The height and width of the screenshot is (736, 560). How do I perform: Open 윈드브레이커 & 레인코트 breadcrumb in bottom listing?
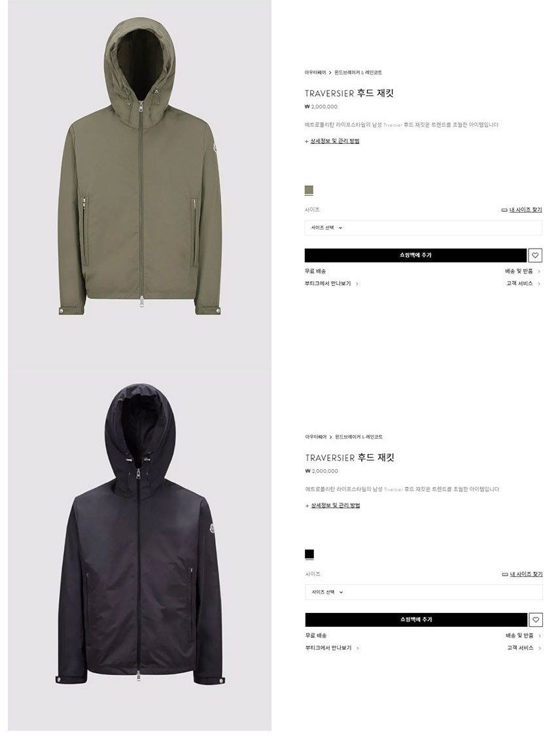point(359,437)
